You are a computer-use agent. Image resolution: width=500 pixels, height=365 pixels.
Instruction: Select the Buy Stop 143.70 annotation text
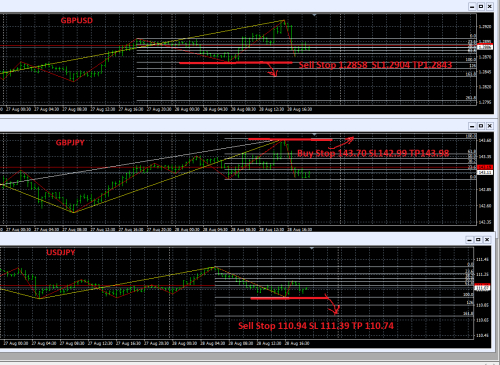(x=373, y=153)
